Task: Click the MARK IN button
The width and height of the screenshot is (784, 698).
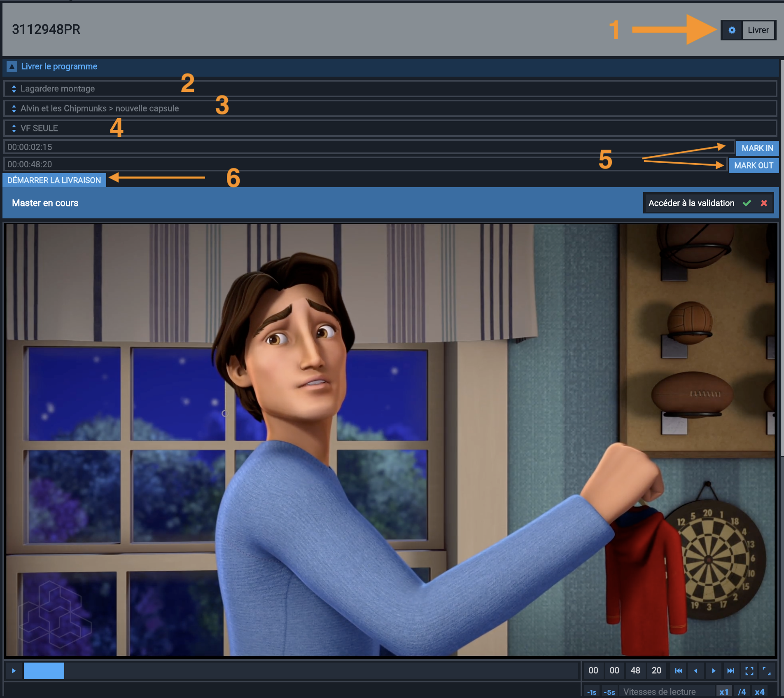Action: pyautogui.click(x=757, y=148)
